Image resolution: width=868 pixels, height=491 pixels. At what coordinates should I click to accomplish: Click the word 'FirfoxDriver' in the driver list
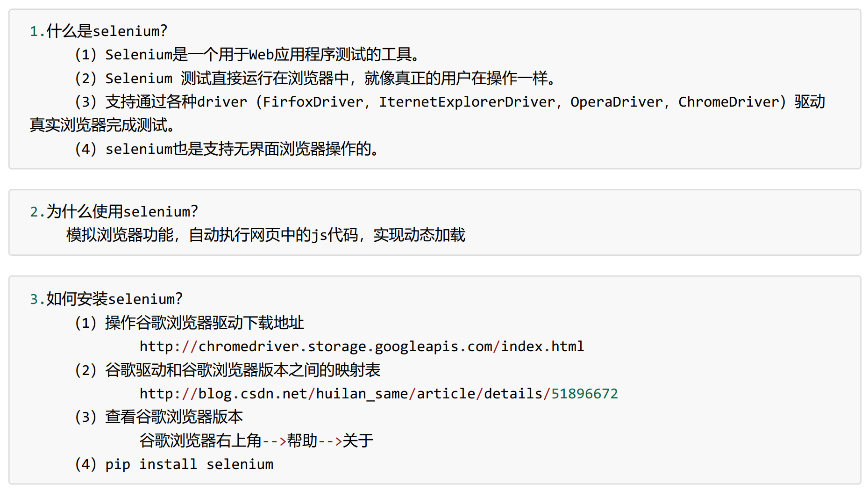click(x=313, y=102)
